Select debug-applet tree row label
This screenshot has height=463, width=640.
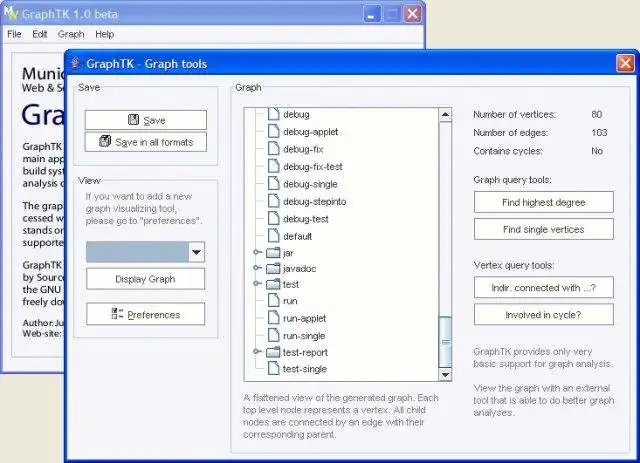tap(311, 131)
